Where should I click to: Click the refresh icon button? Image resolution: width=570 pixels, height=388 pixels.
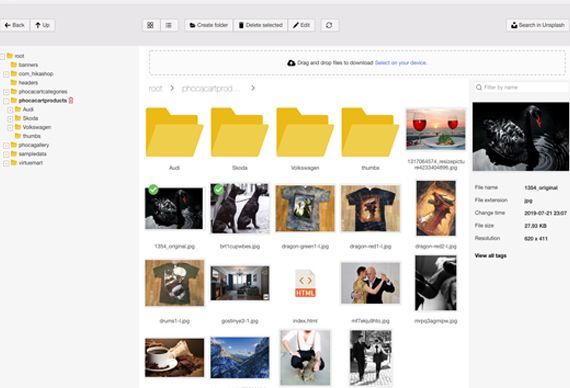tap(329, 25)
